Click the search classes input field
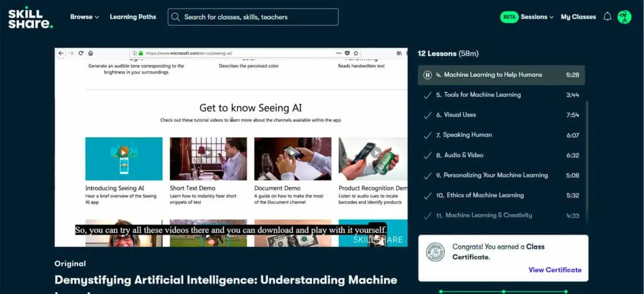Viewport: 644px width, 294px height. click(253, 17)
